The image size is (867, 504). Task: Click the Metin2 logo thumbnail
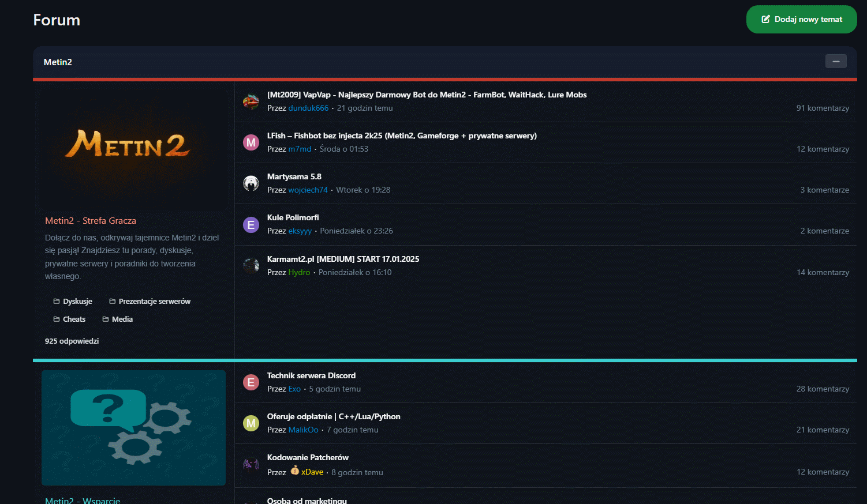(x=133, y=145)
